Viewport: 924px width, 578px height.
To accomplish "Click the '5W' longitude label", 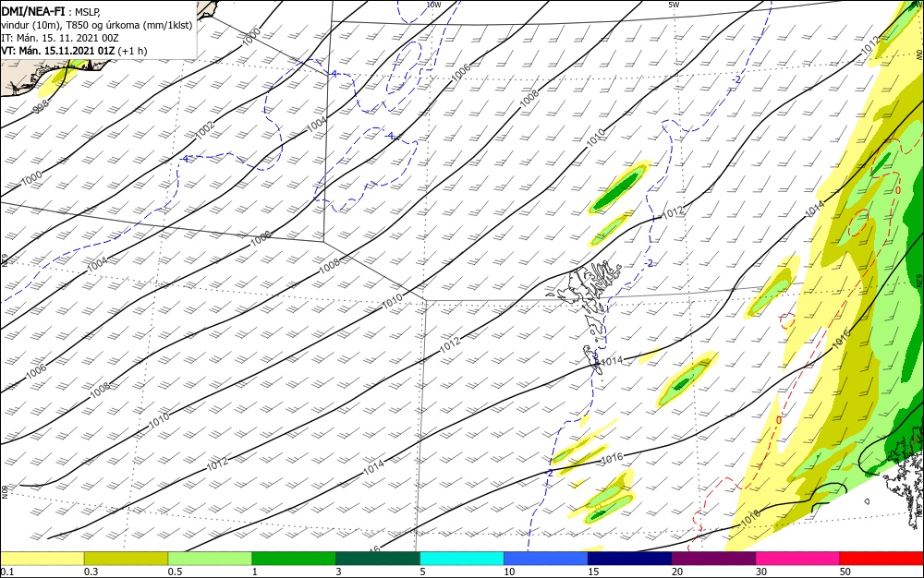I will tap(674, 5).
